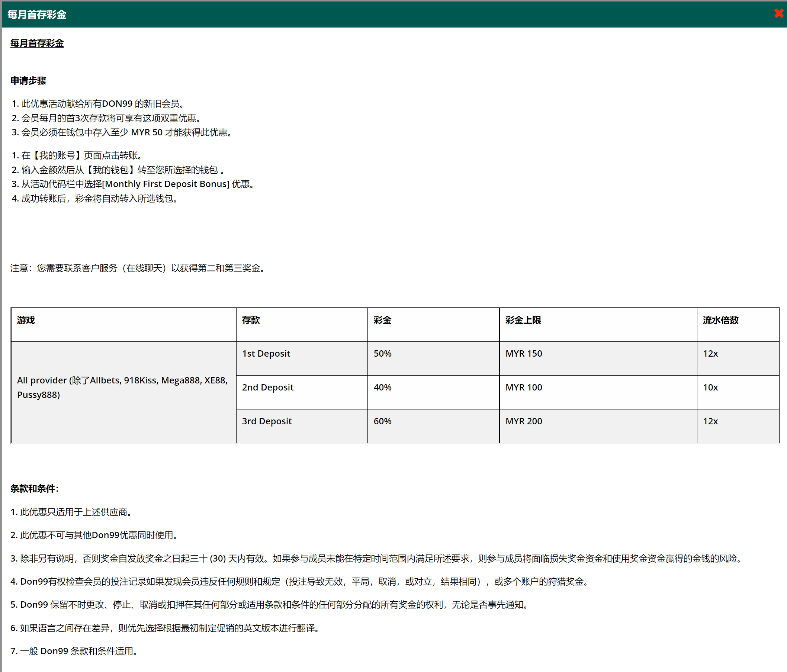Click the 彩金上限 column header
Screen dimensions: 787x672
pyautogui.click(x=523, y=320)
